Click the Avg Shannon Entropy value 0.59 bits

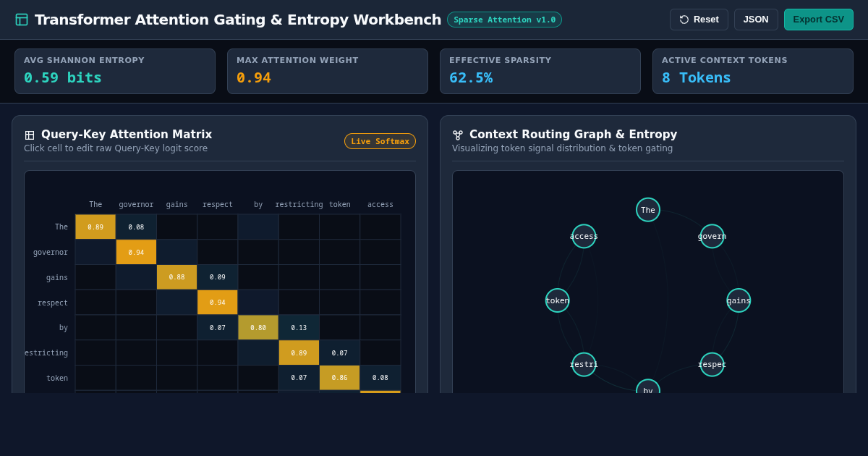point(63,77)
